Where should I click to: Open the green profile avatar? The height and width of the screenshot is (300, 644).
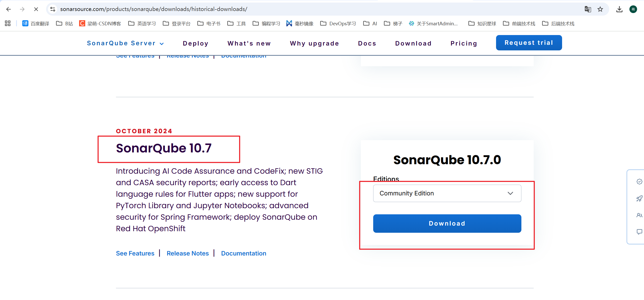point(633,9)
